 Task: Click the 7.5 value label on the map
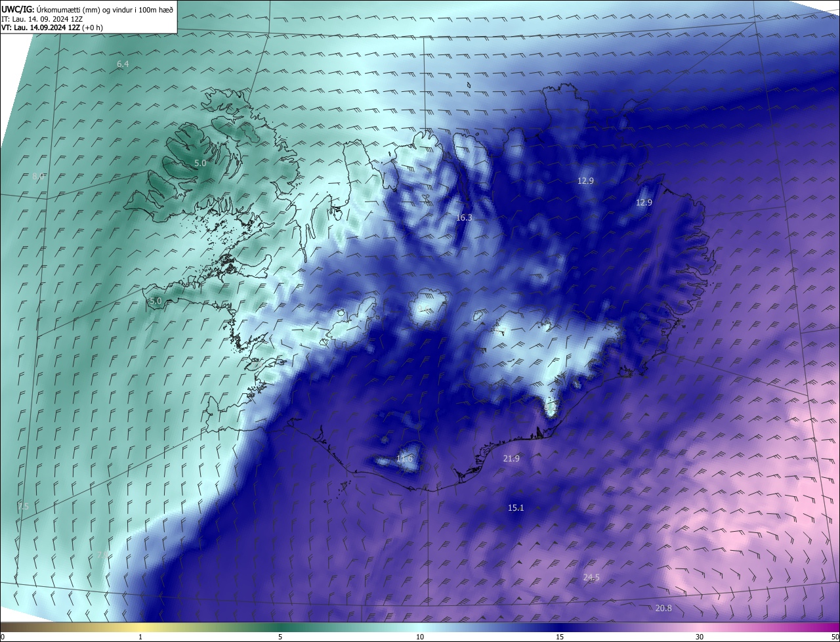click(x=23, y=506)
